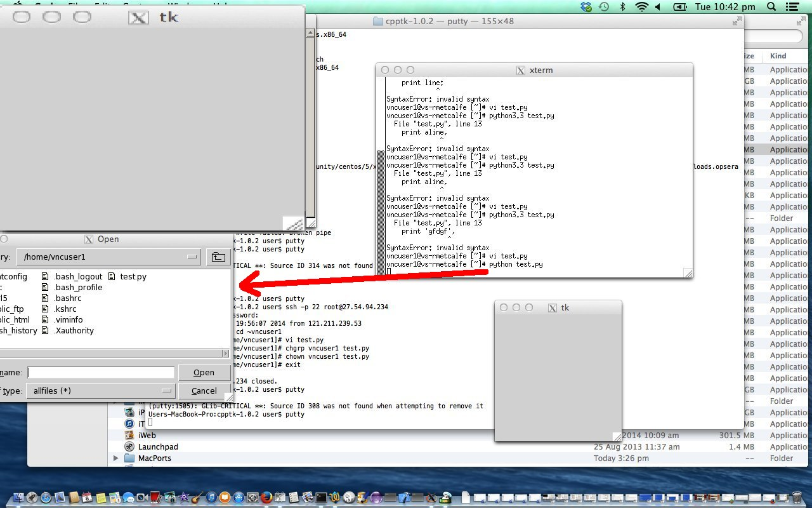Click the Open button in the dialog
This screenshot has width=812, height=508.
[x=204, y=373]
